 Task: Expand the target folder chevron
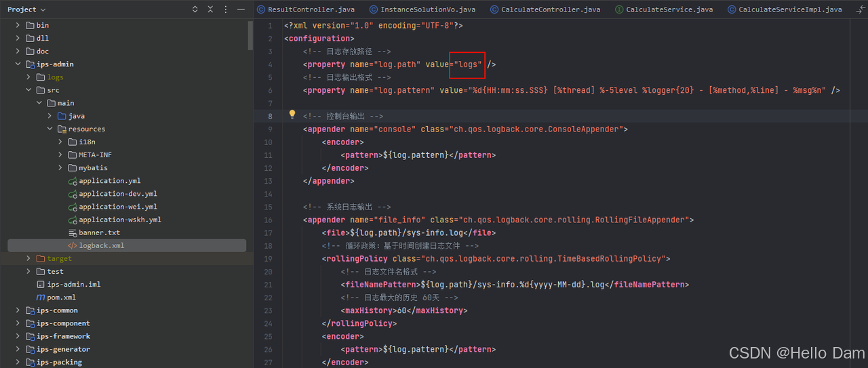click(x=28, y=258)
